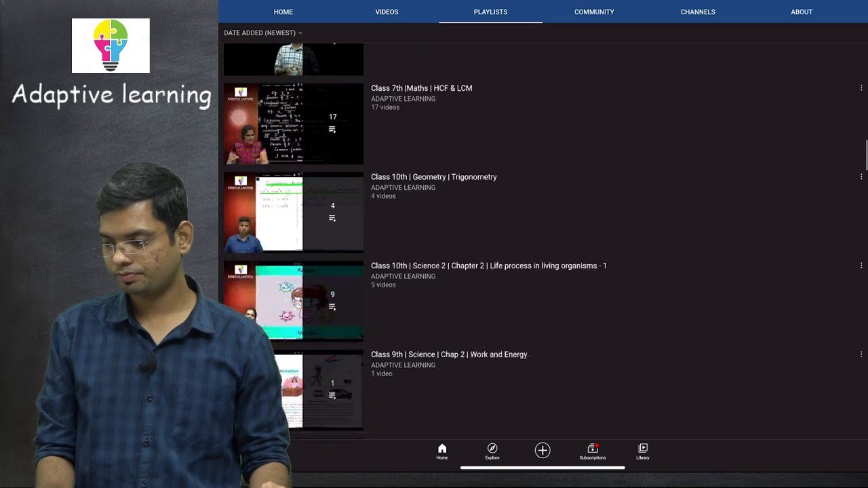This screenshot has height=488, width=868.
Task: Expand the Date Added (Newest) sort dropdown
Action: coord(263,33)
